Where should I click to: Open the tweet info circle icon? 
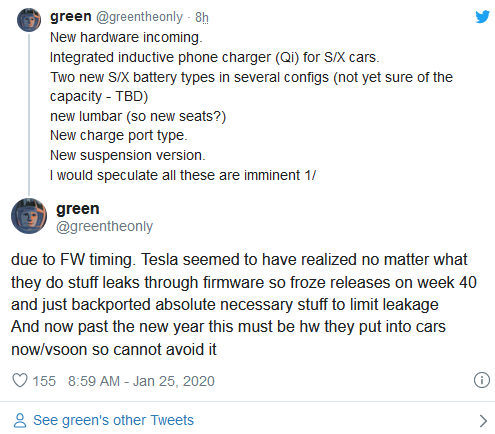[482, 380]
